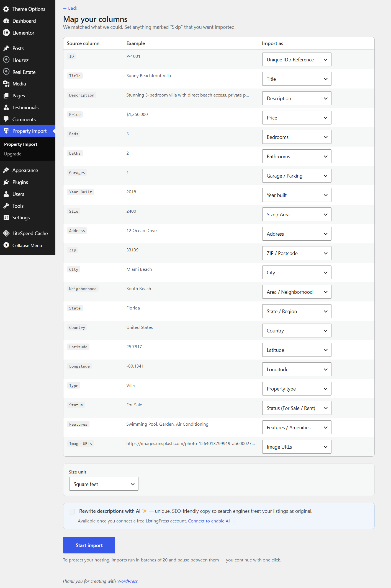This screenshot has height=588, width=391.
Task: Open the Image URLs mapping dropdown
Action: [297, 447]
